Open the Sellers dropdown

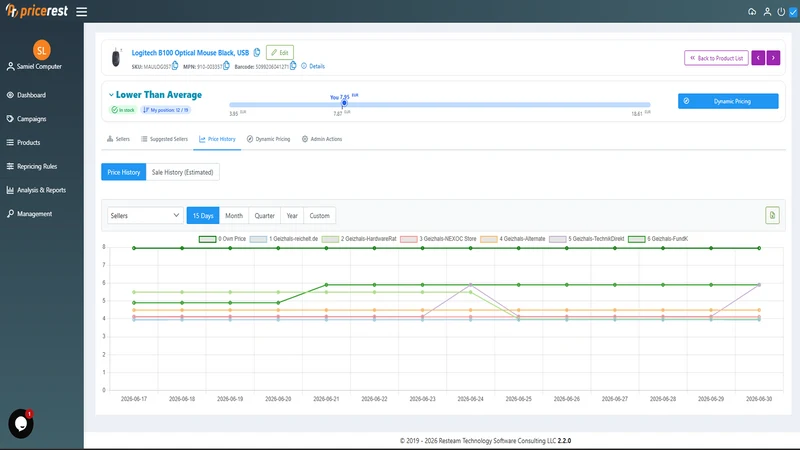[x=145, y=215]
